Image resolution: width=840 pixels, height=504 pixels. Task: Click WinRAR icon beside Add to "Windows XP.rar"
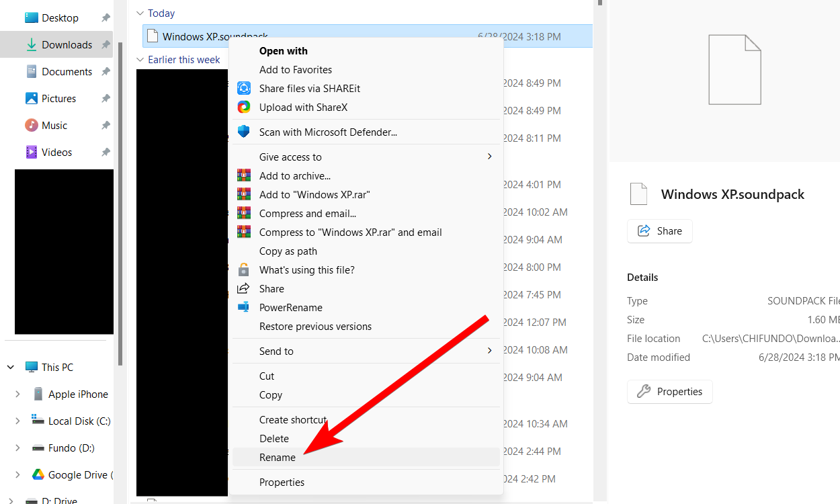coord(244,194)
